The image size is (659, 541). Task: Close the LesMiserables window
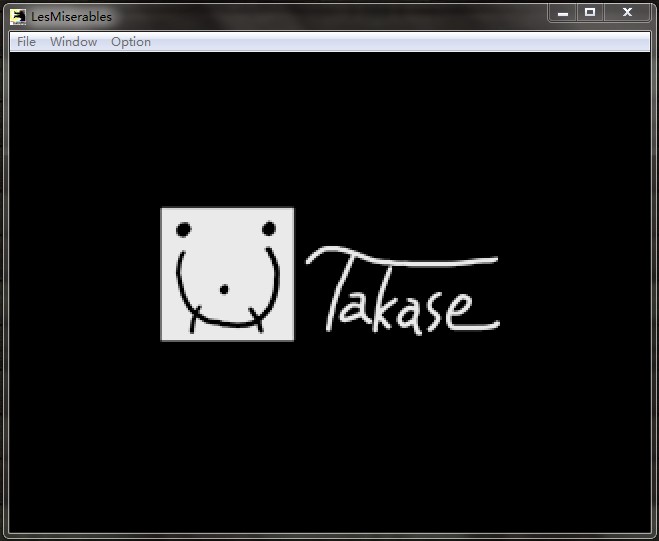[x=627, y=13]
